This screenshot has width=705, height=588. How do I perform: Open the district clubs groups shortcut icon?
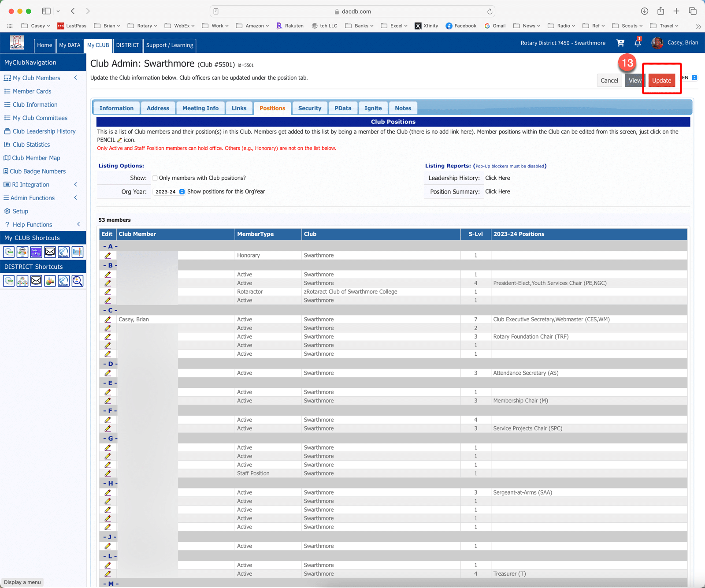pos(22,281)
